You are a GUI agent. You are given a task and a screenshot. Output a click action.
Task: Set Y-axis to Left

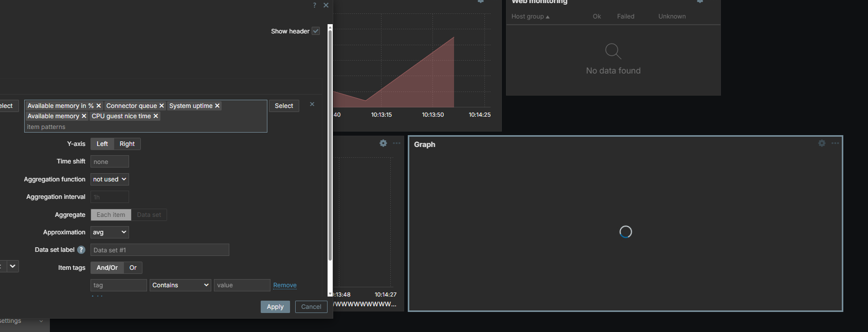tap(102, 144)
